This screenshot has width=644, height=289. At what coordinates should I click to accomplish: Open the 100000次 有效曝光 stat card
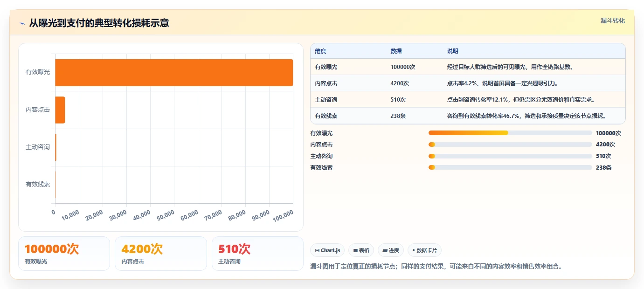point(64,254)
